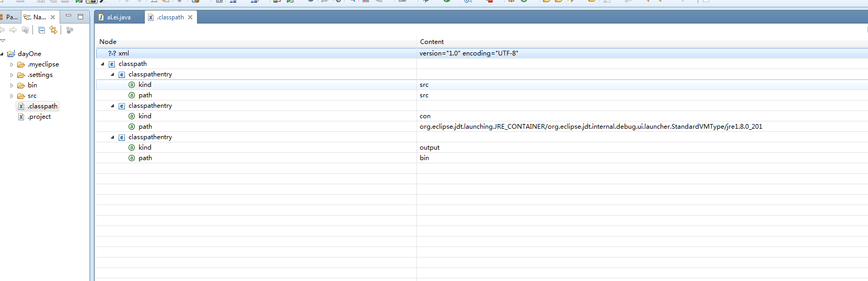Select the path attribute label for JRE_CONTAINER

coord(145,127)
